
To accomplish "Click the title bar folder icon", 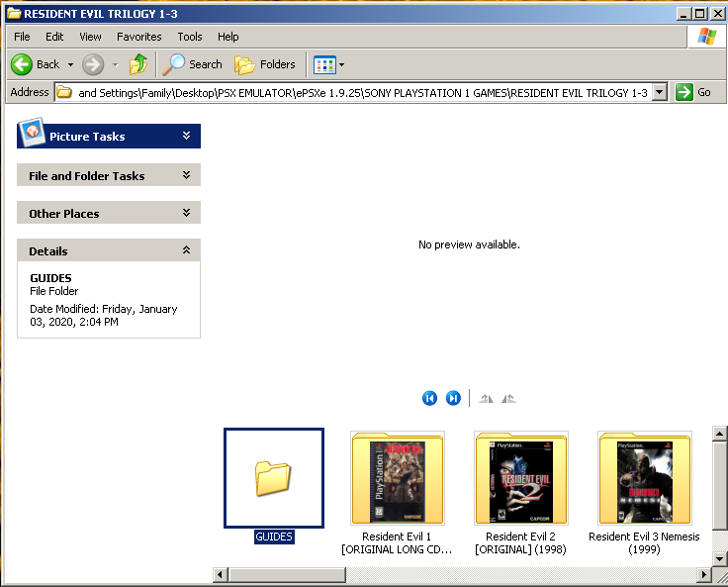I will coord(14,13).
